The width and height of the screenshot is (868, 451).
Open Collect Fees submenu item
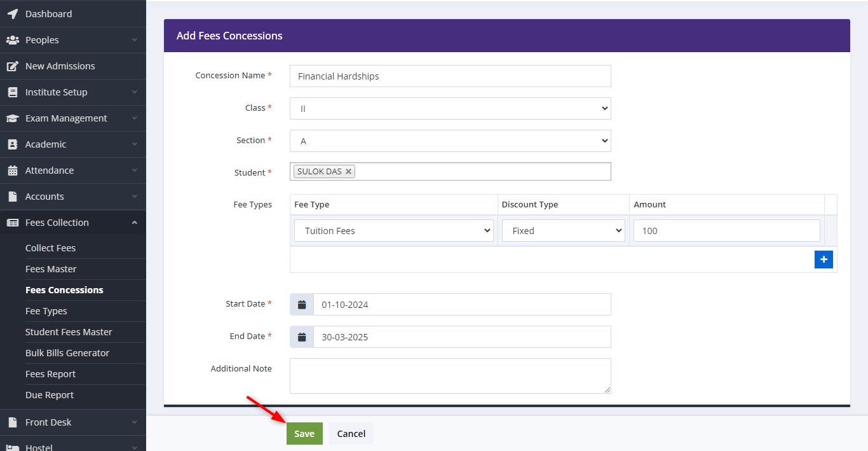point(50,248)
